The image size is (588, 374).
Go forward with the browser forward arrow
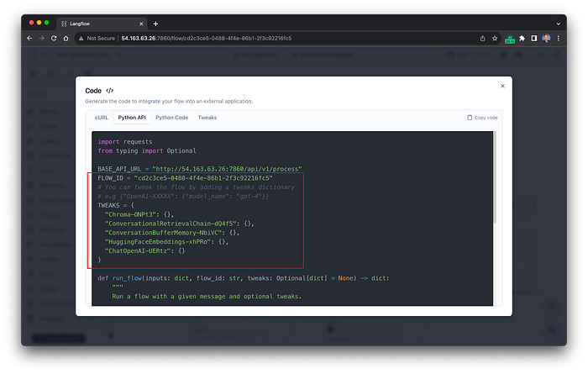42,39
